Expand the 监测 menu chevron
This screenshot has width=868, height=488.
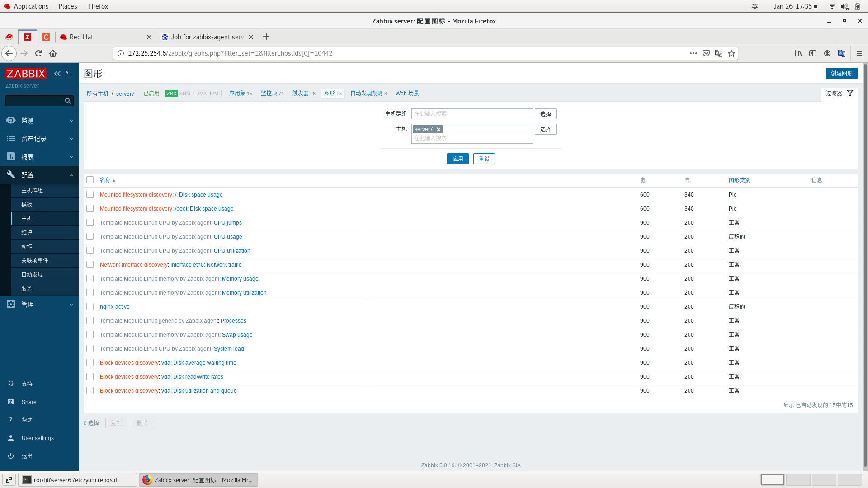[71, 121]
